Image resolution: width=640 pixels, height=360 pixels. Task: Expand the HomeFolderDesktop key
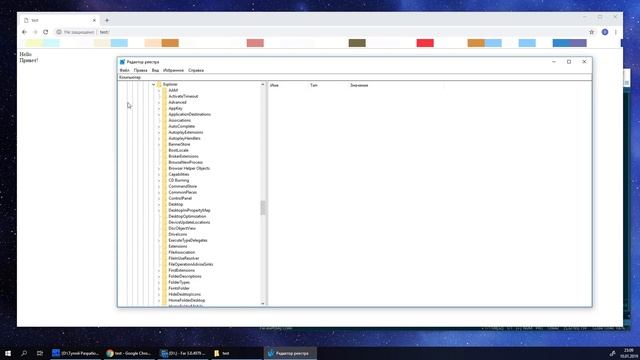click(x=159, y=300)
